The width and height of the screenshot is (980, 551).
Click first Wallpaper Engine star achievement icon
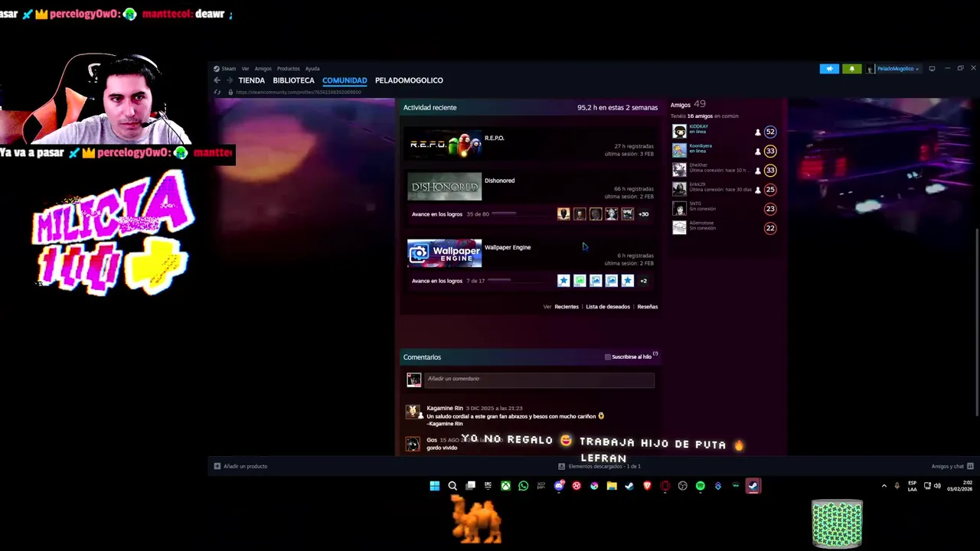click(x=563, y=281)
